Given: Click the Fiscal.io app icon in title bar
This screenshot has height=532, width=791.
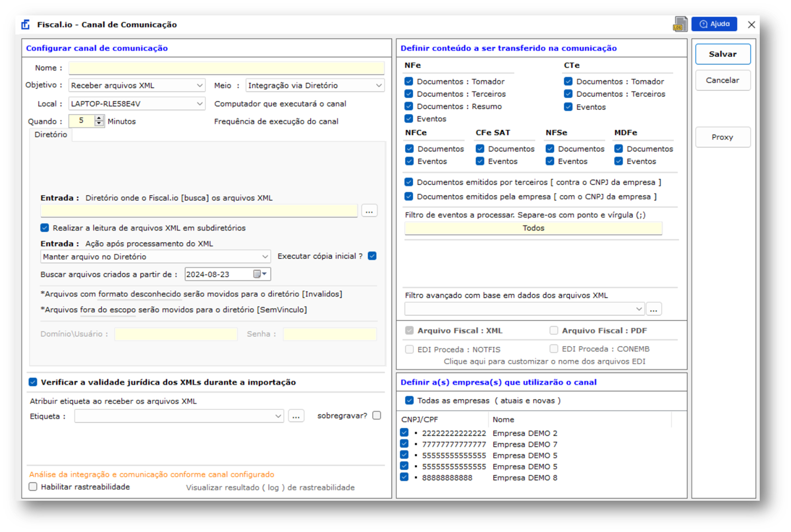Looking at the screenshot, I should click(x=26, y=25).
